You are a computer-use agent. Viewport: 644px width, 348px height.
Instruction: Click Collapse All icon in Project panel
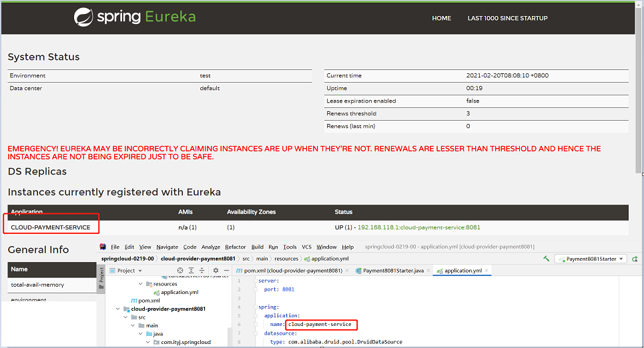tap(202, 271)
